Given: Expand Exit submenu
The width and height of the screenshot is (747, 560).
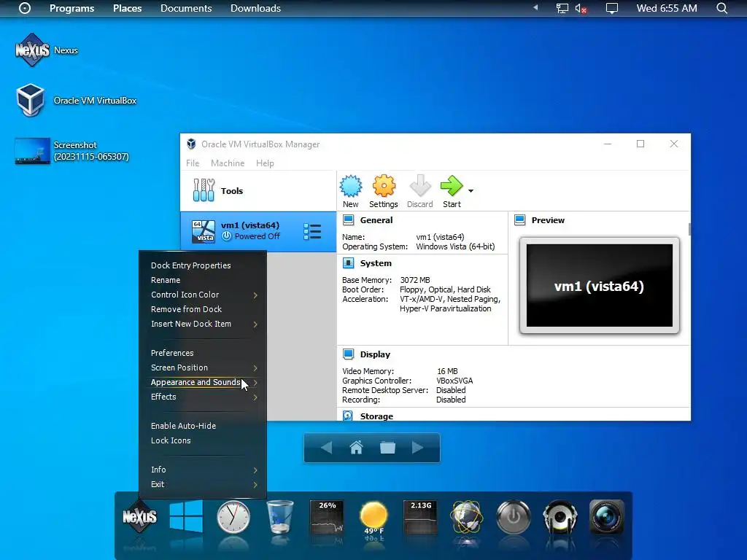Looking at the screenshot, I should point(203,484).
